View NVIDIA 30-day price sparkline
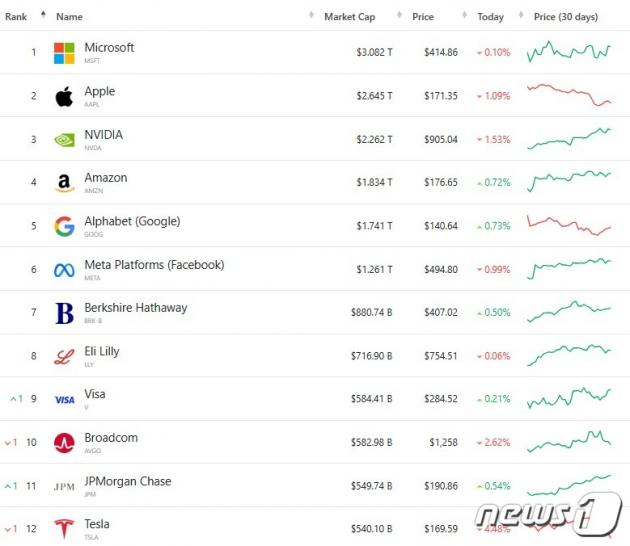The image size is (630, 546). click(x=569, y=139)
